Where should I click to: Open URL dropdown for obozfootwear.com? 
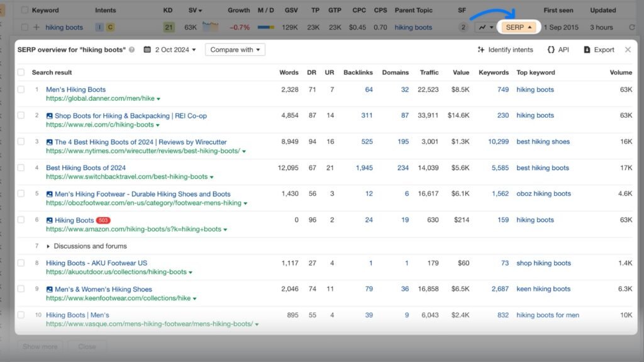(x=245, y=203)
